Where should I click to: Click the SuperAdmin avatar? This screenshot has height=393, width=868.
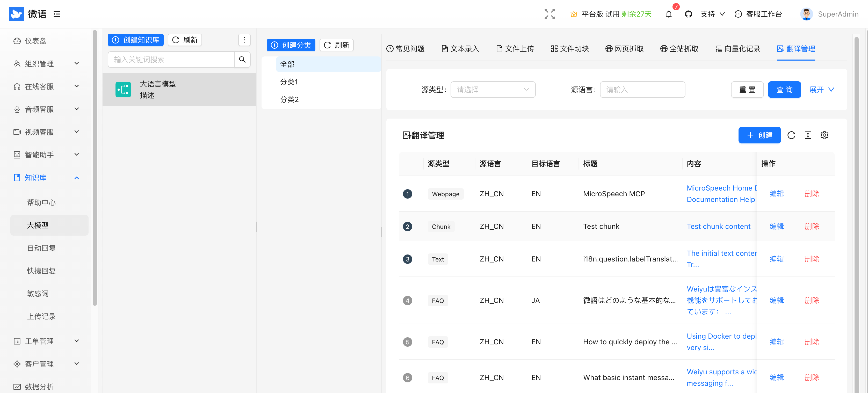click(x=806, y=14)
